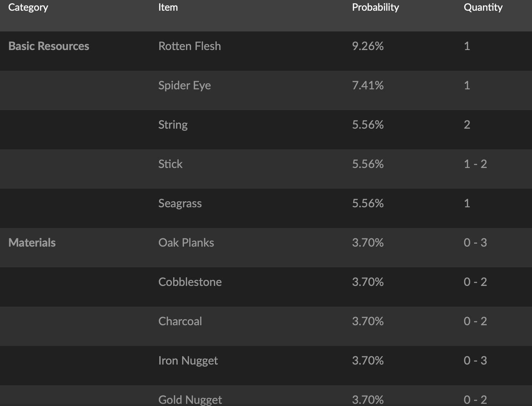The image size is (532, 406).
Task: Click Oak Planks quantity 0 - 3
Action: pyautogui.click(x=475, y=243)
